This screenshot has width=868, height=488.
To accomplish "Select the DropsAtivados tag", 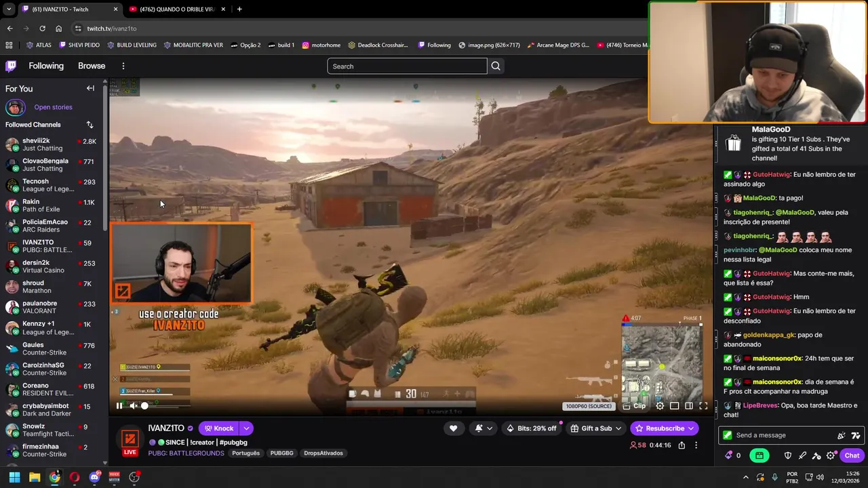I will 323,453.
